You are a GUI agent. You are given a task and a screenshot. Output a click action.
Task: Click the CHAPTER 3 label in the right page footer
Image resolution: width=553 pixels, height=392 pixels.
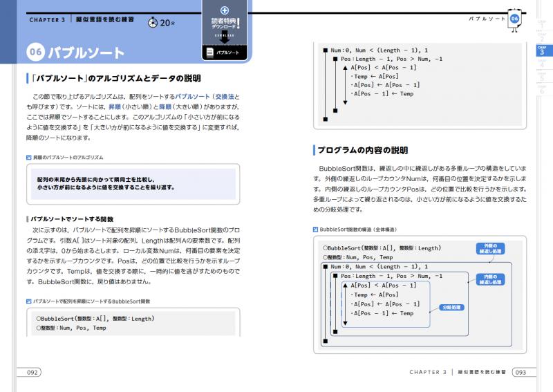(428, 372)
